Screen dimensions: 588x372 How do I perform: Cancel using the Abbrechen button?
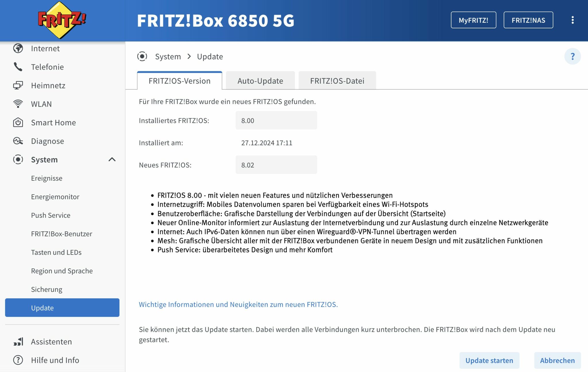557,360
